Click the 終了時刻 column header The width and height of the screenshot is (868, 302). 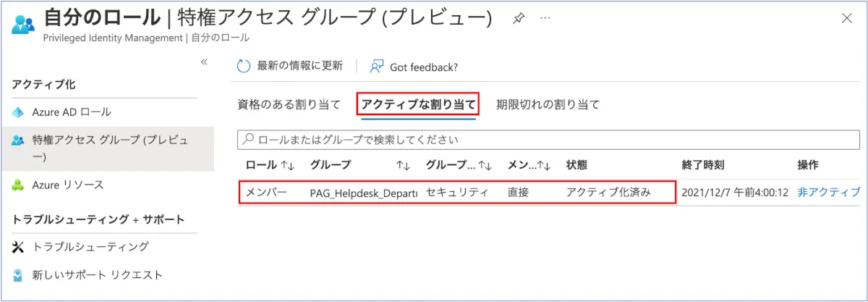point(702,165)
